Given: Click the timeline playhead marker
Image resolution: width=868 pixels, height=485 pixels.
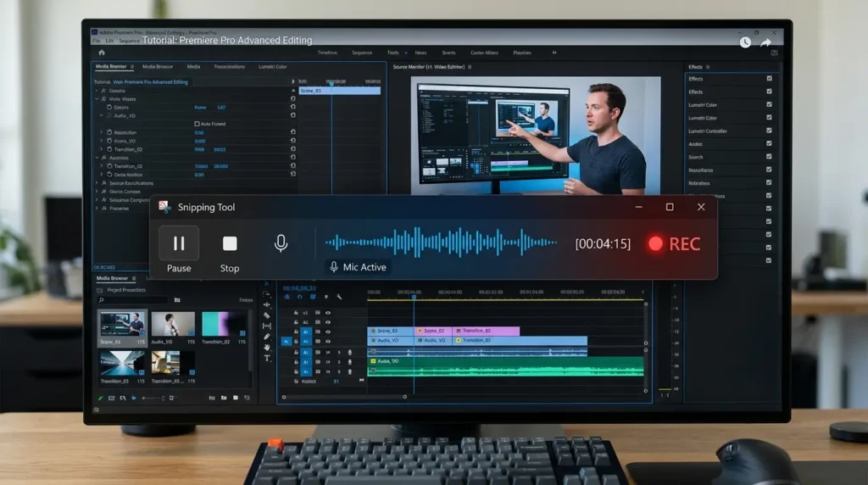Looking at the screenshot, I should (414, 298).
